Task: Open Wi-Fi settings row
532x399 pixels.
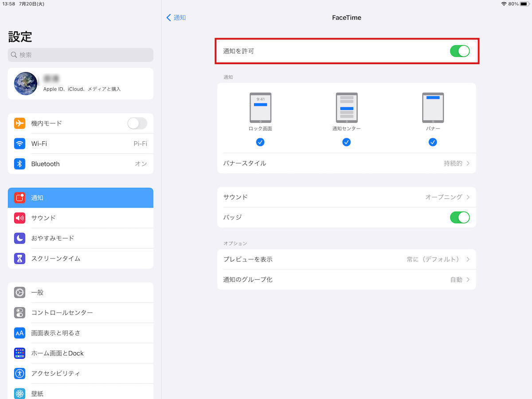Action: point(81,144)
